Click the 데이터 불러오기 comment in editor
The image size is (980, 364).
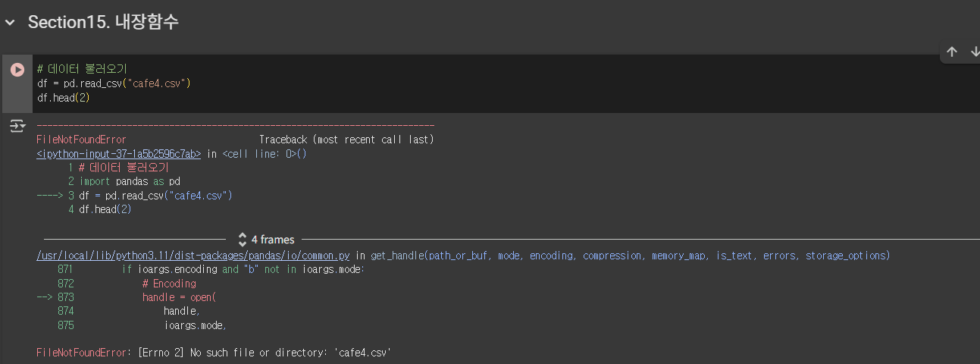pyautogui.click(x=82, y=68)
